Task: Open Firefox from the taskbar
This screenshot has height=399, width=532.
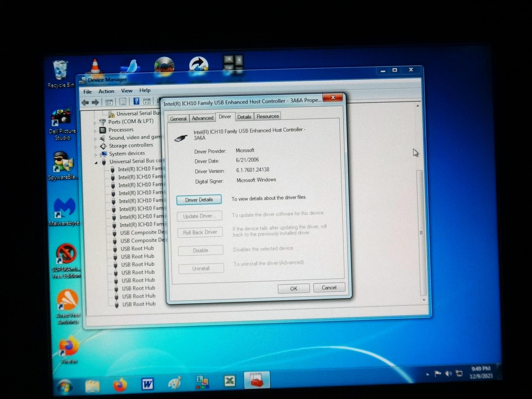Action: pos(120,385)
